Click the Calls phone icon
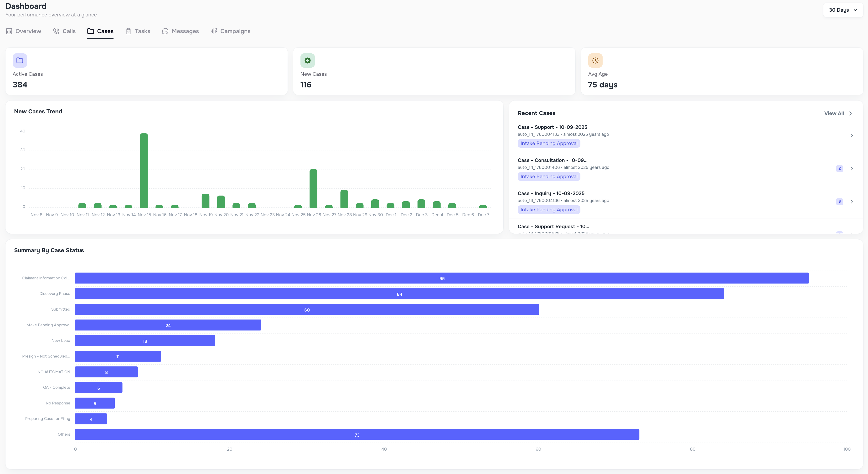868x474 pixels. (56, 31)
